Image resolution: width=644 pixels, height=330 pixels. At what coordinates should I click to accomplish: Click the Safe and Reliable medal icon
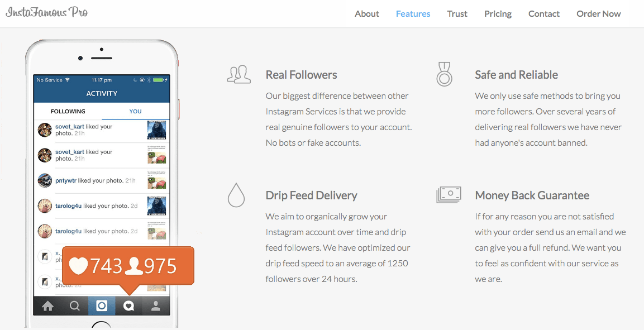point(445,74)
